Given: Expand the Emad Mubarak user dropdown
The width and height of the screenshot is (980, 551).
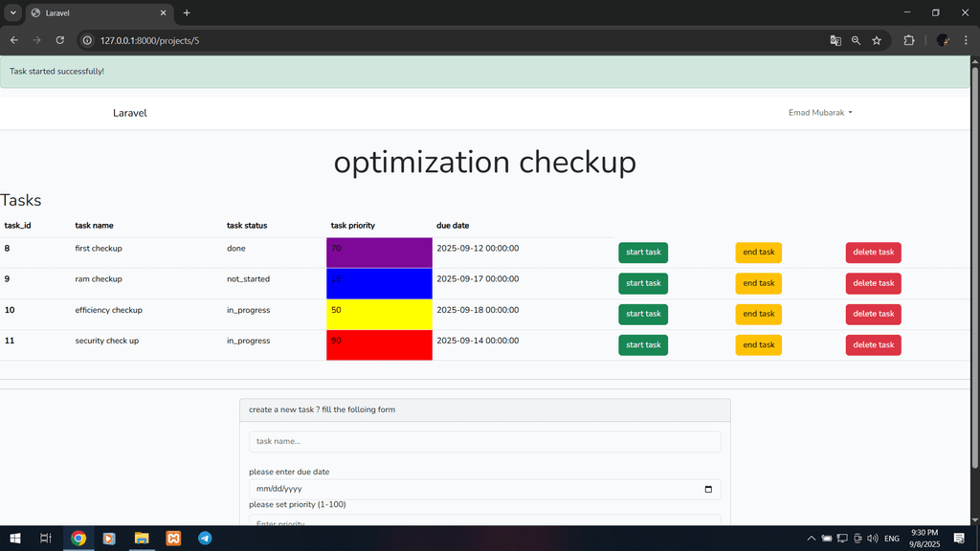Looking at the screenshot, I should coord(819,113).
